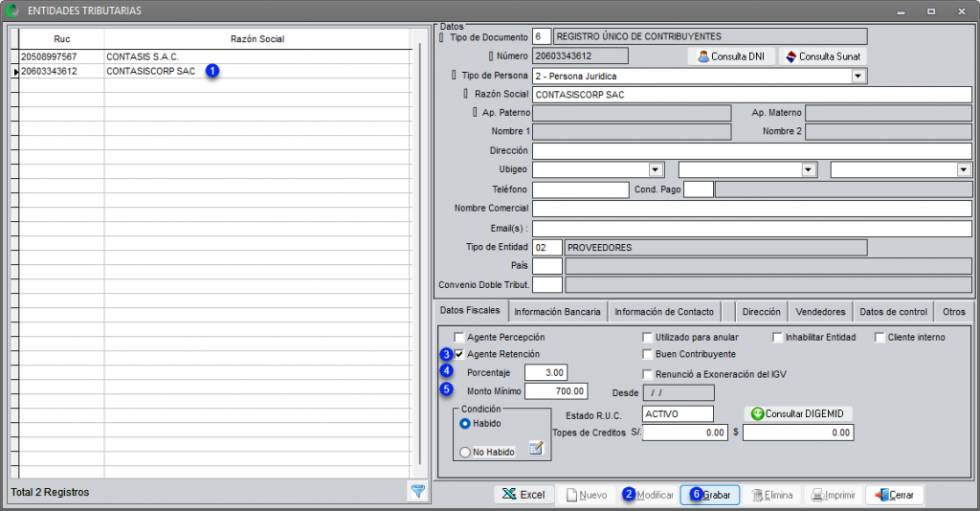Enable the Cliente interno checkbox

tap(880, 338)
